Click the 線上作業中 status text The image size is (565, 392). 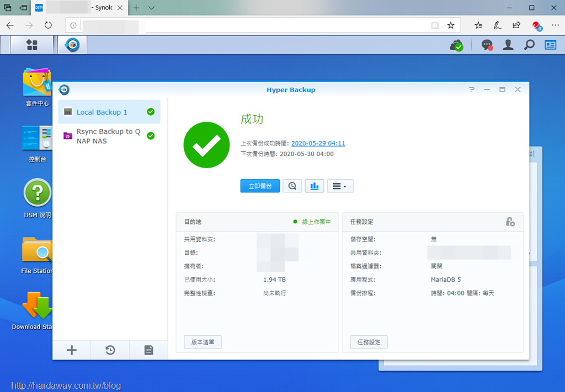tap(316, 222)
